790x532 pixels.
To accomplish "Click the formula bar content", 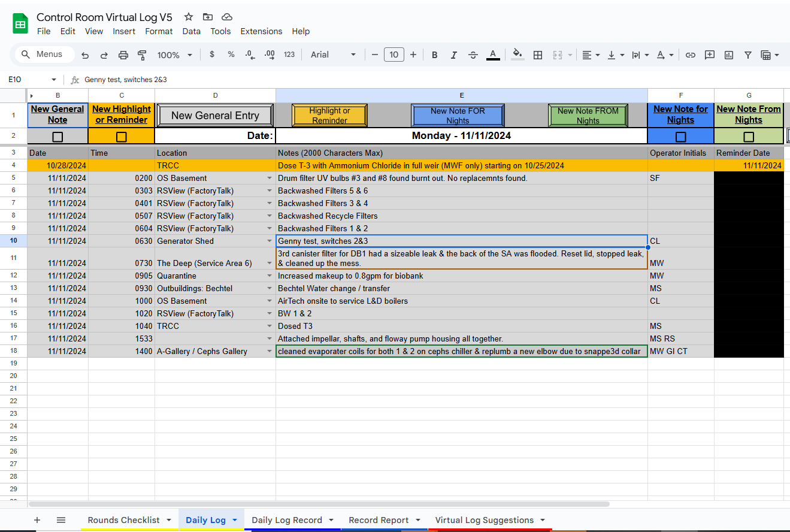I will [x=126, y=80].
